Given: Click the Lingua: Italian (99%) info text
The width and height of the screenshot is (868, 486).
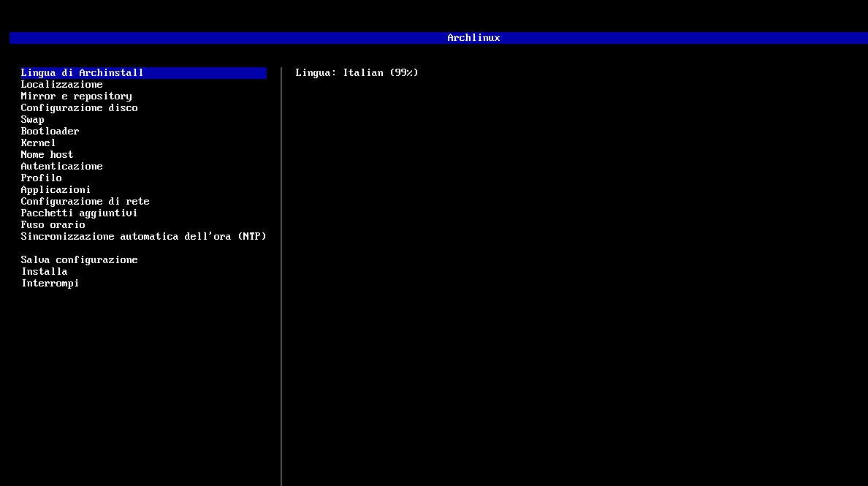Looking at the screenshot, I should [357, 72].
